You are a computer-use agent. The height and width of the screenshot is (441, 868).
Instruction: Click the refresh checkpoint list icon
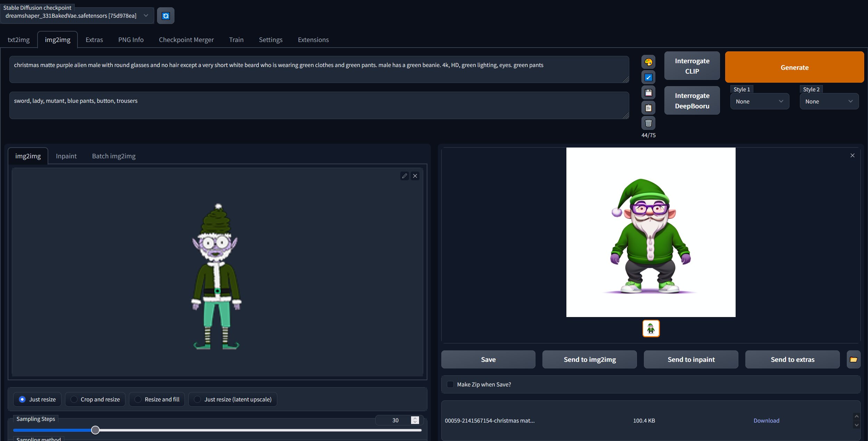coord(166,16)
